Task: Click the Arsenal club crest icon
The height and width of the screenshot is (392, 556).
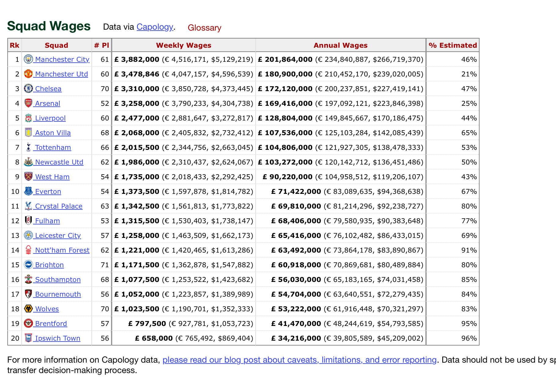Action: pos(28,103)
